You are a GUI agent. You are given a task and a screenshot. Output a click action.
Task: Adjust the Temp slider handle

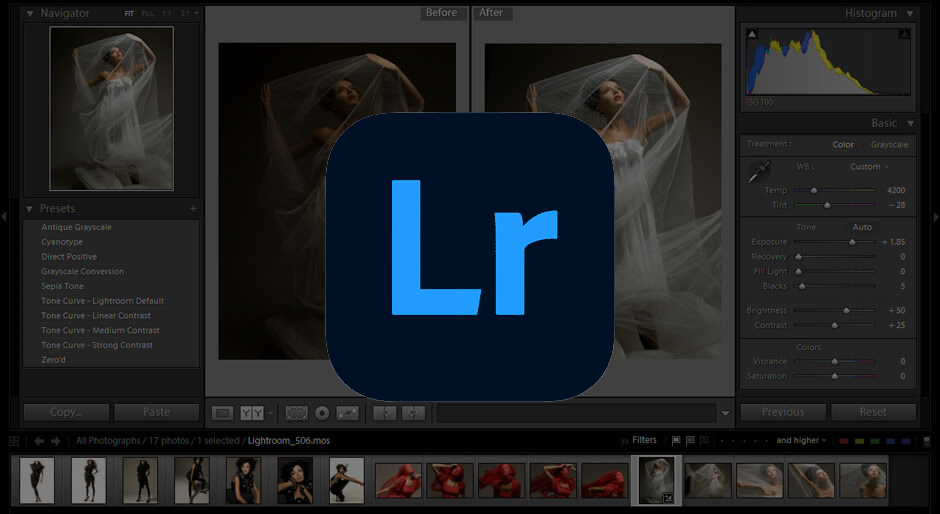[814, 191]
